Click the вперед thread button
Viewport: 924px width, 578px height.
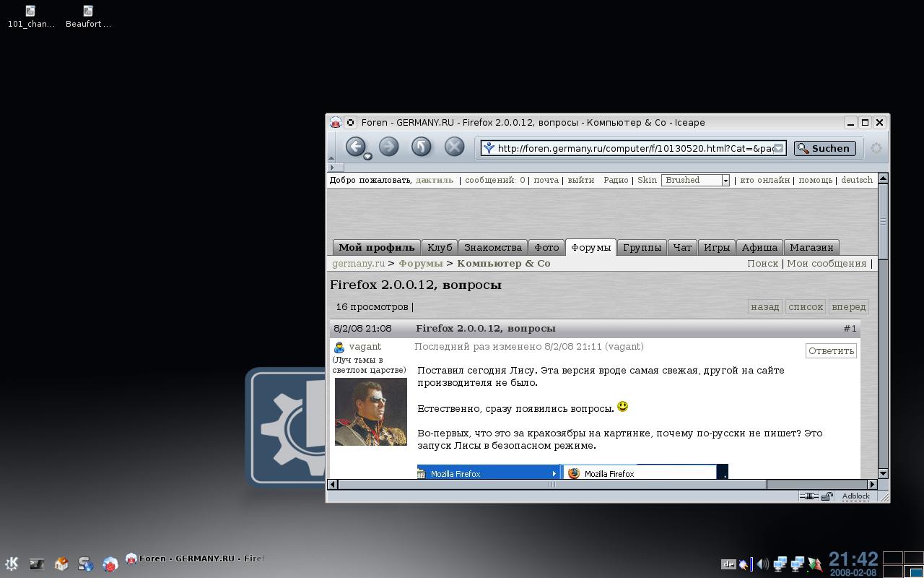point(848,306)
